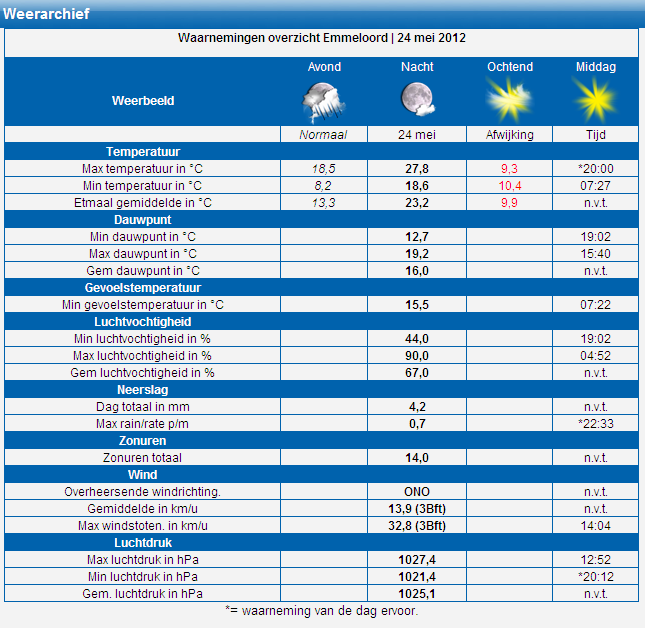645x628 pixels.
Task: Click the Gevoelstemperatuur section header
Action: pos(143,287)
